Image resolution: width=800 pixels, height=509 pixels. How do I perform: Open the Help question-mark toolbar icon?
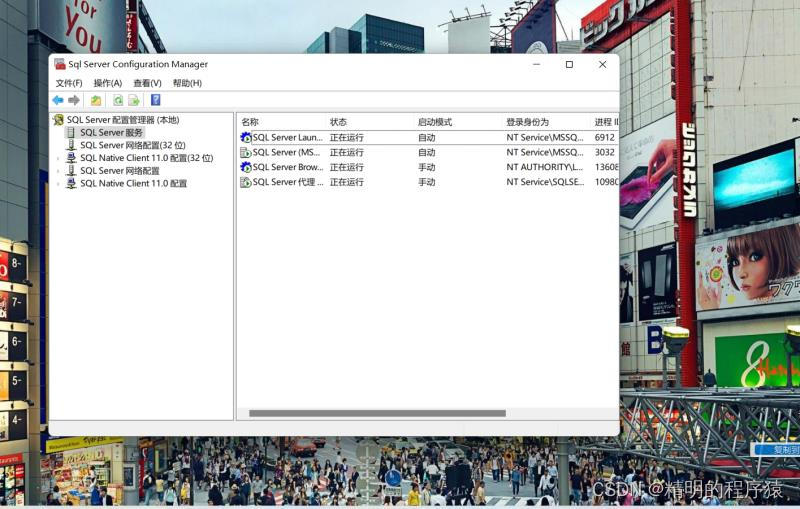click(x=156, y=100)
